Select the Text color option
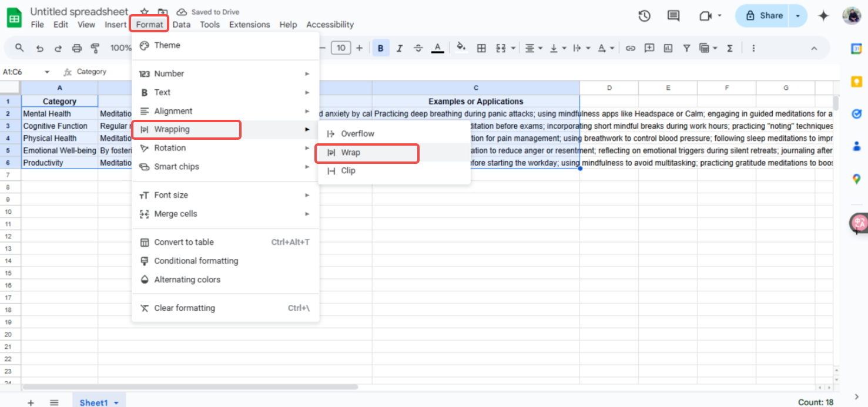 (437, 48)
